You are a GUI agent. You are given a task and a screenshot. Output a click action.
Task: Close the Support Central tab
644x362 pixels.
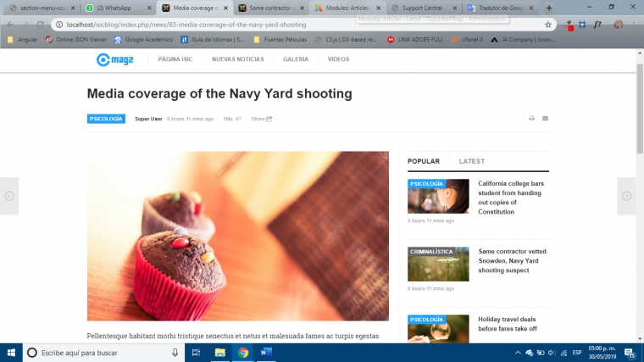(455, 8)
